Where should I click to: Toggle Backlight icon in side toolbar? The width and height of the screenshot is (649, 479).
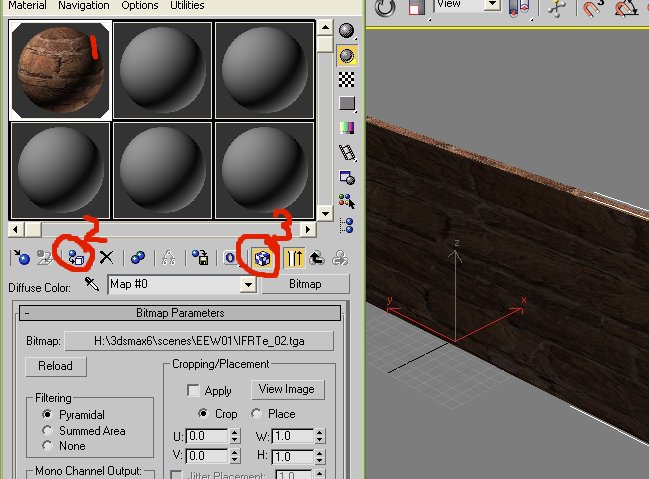click(347, 55)
